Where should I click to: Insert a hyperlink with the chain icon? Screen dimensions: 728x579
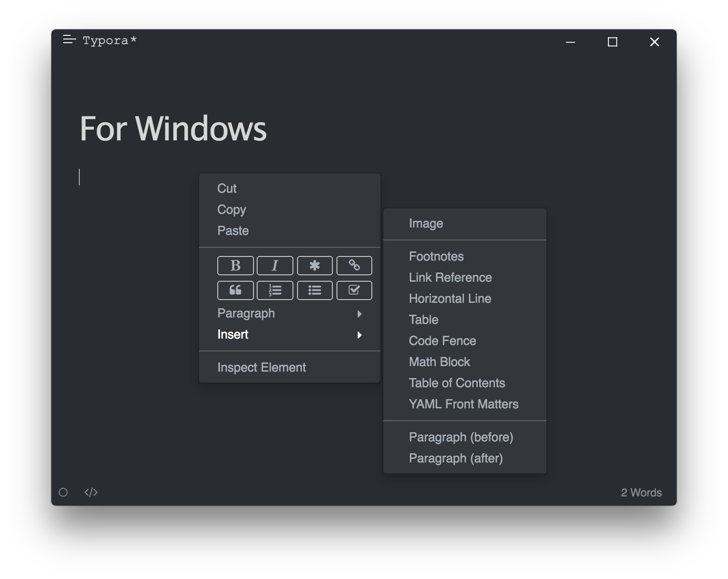(x=354, y=266)
